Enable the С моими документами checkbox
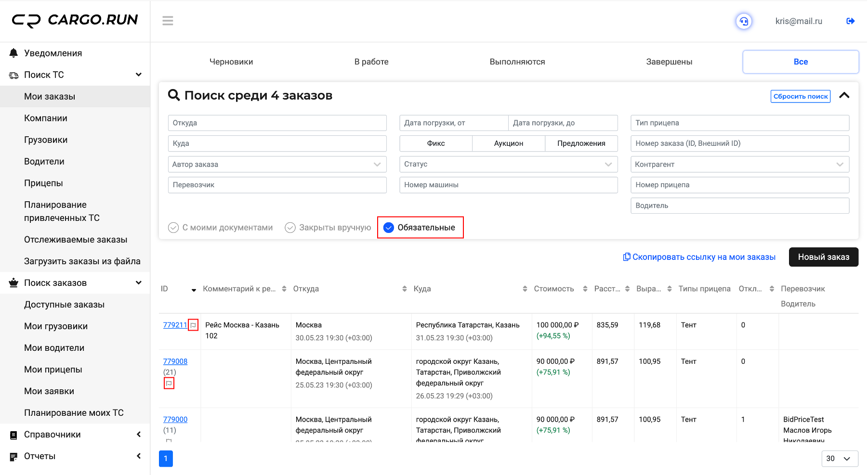Screen dimensions: 868x475 (173, 228)
